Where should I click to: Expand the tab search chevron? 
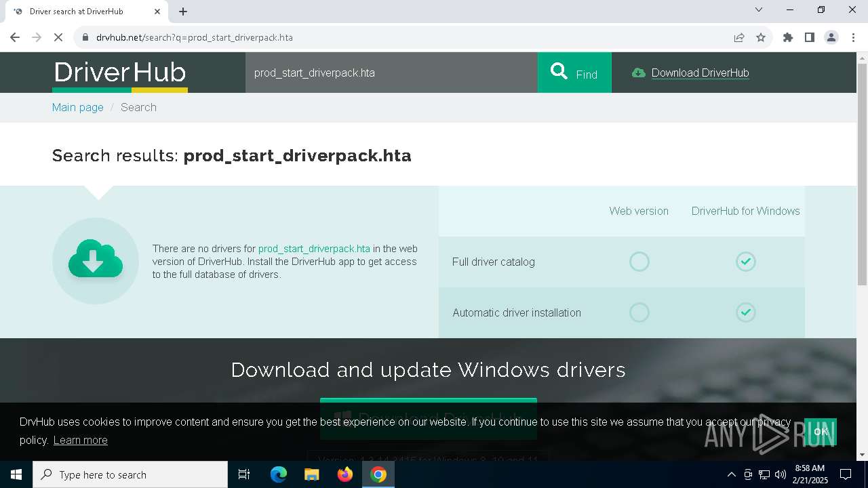click(x=759, y=9)
